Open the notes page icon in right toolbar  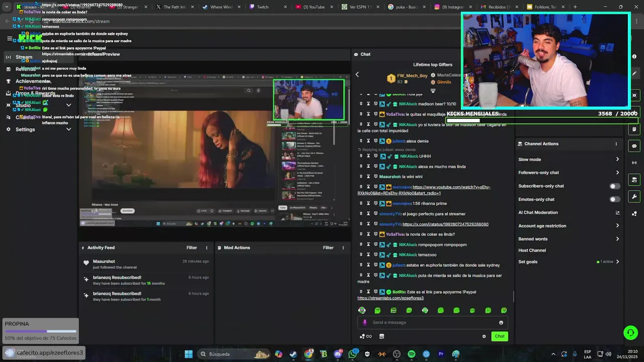click(634, 129)
